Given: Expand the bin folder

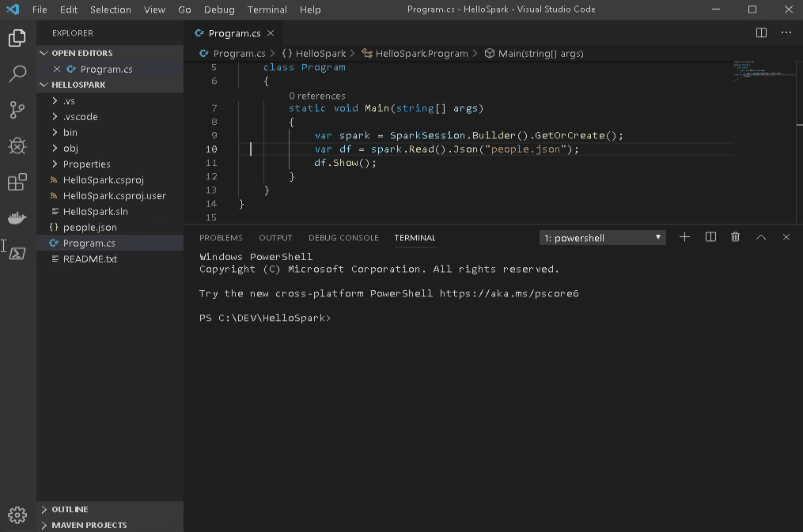Looking at the screenshot, I should point(55,133).
